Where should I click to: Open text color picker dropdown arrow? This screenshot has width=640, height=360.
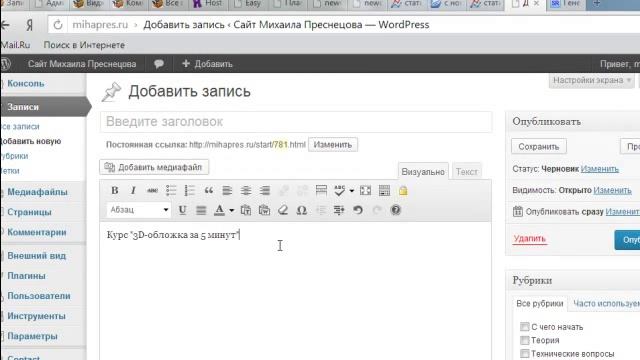tap(231, 210)
